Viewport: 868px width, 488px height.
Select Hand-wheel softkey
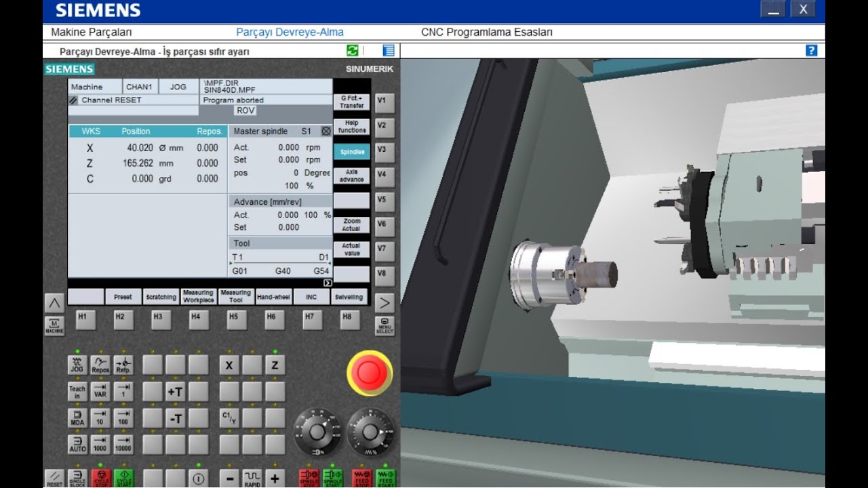tap(274, 297)
